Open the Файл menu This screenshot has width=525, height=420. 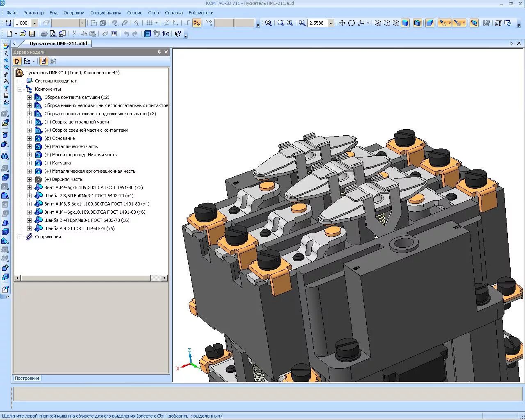pos(12,13)
